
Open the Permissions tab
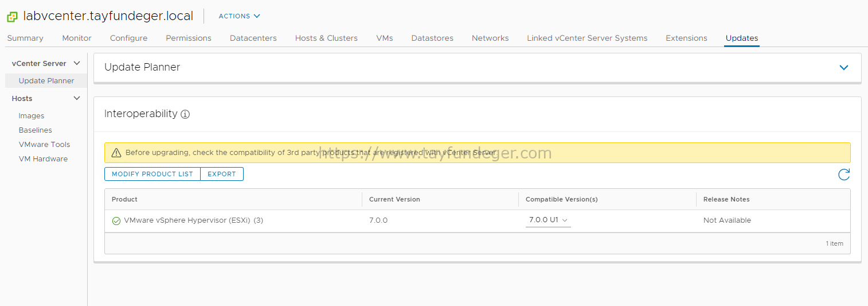[189, 38]
